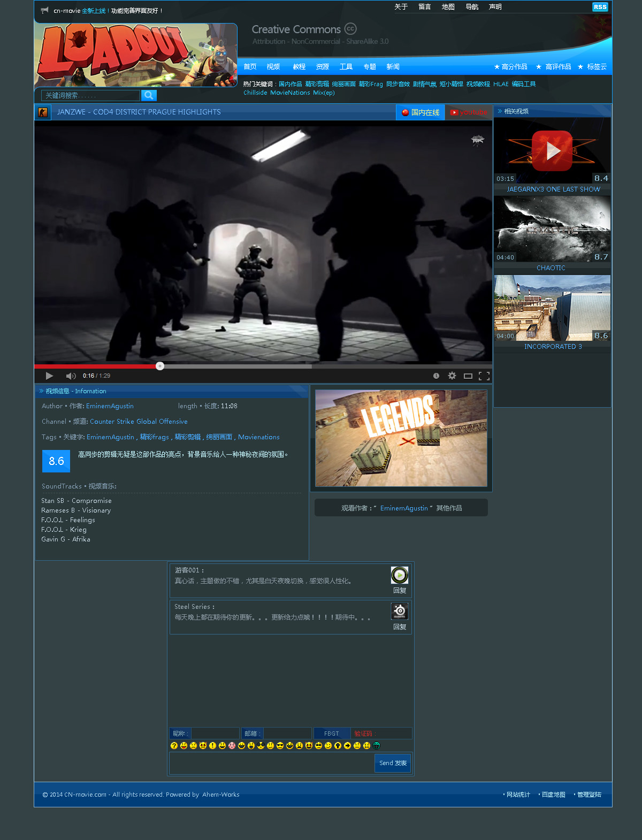
Task: Click the search magnifier button
Action: click(x=149, y=95)
